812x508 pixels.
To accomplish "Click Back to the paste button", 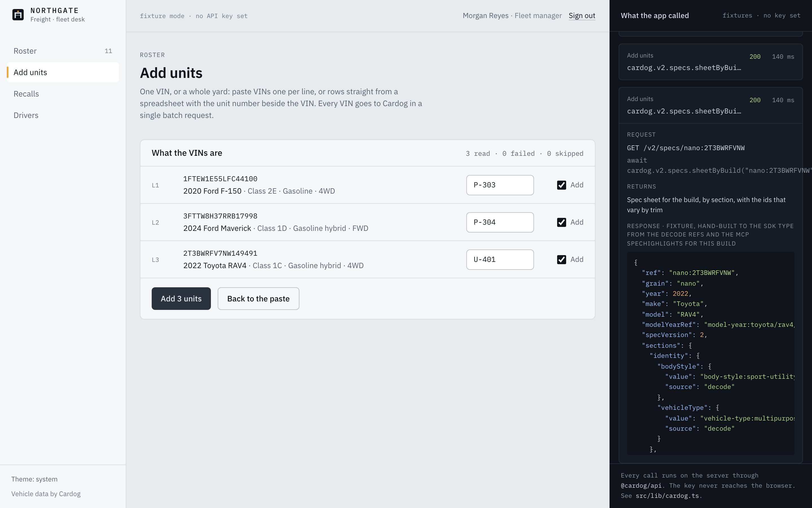I will (x=258, y=299).
